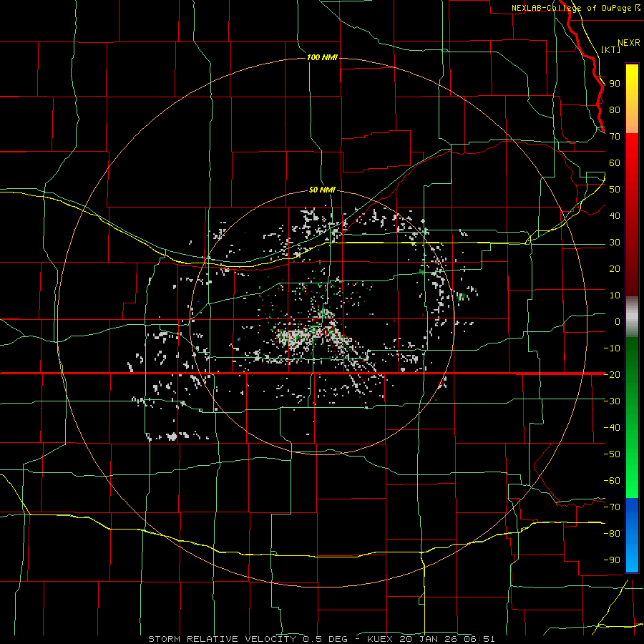Screen dimensions: 644x644
Task: Click the -60 scale value
Action: [x=612, y=481]
